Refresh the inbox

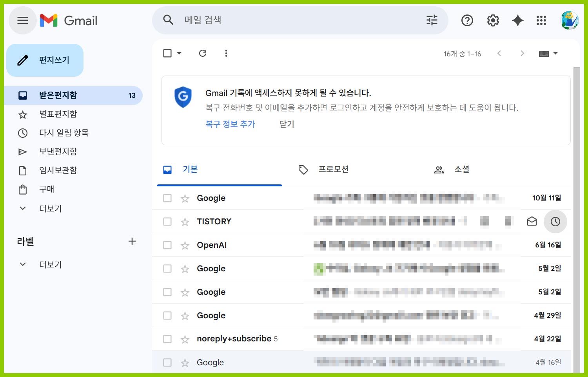coord(203,53)
